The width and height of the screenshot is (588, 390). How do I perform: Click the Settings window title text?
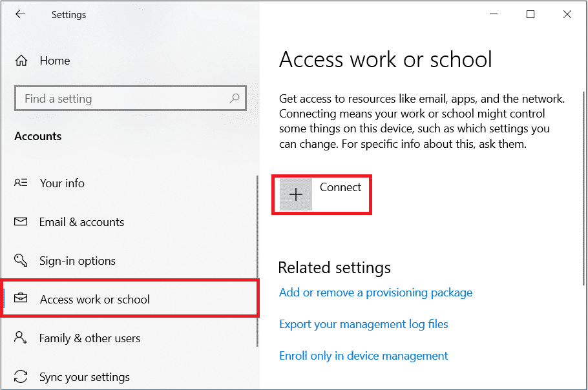pos(68,15)
